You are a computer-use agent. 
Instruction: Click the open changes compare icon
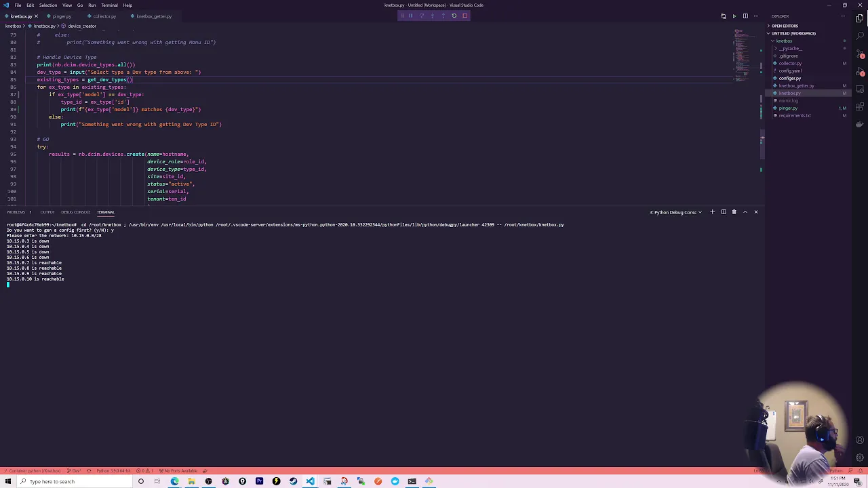click(723, 16)
